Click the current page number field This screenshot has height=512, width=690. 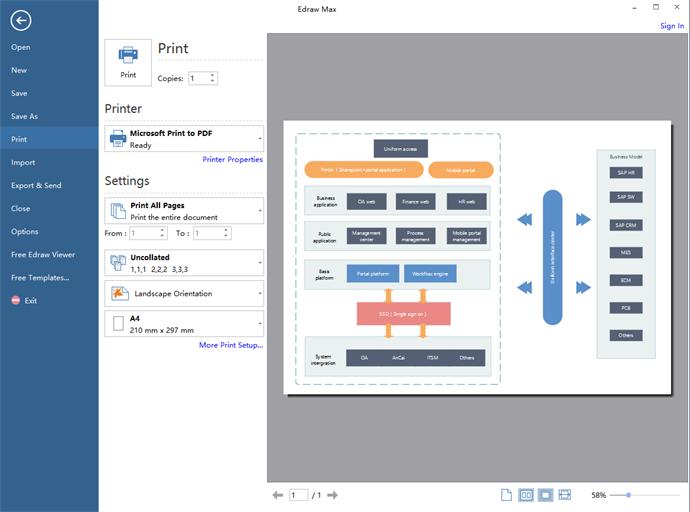[x=299, y=495]
